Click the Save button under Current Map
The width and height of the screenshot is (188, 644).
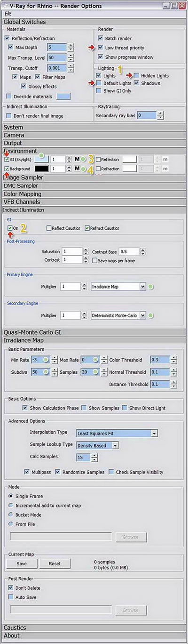tap(22, 563)
